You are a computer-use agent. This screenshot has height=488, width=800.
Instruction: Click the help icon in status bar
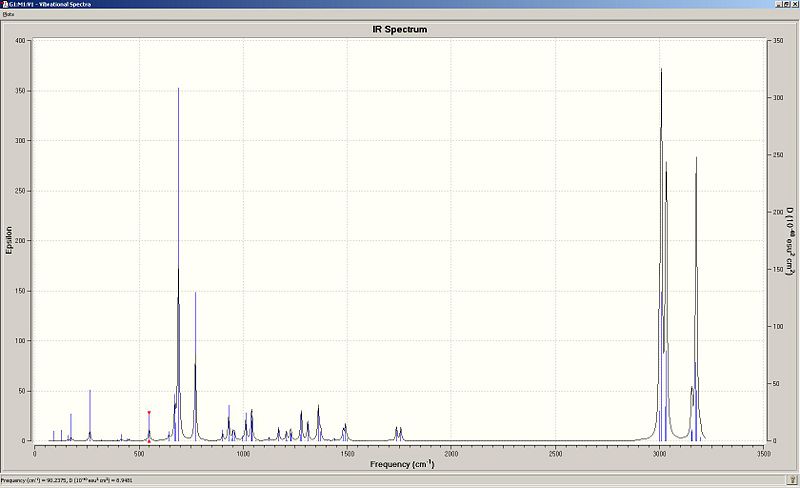tap(792, 480)
